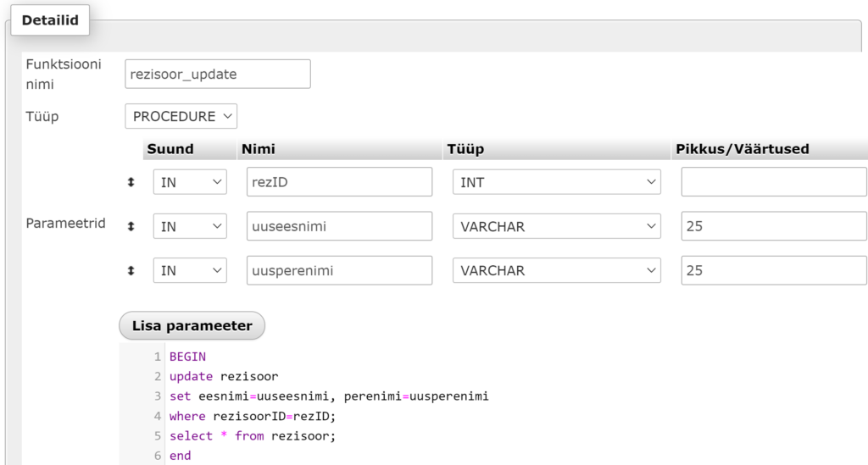Open the Suund dropdown for uusperenimi
The width and height of the screenshot is (868, 465).
pos(190,271)
